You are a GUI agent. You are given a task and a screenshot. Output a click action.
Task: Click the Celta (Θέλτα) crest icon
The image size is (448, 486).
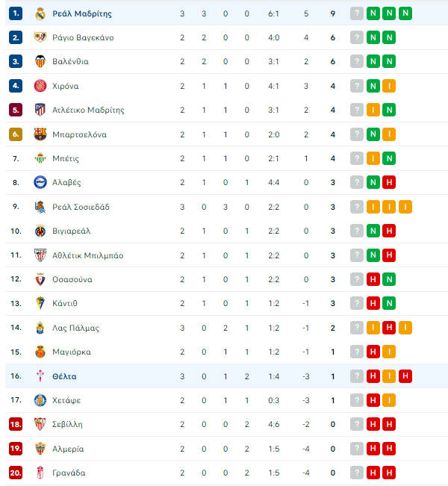40,376
